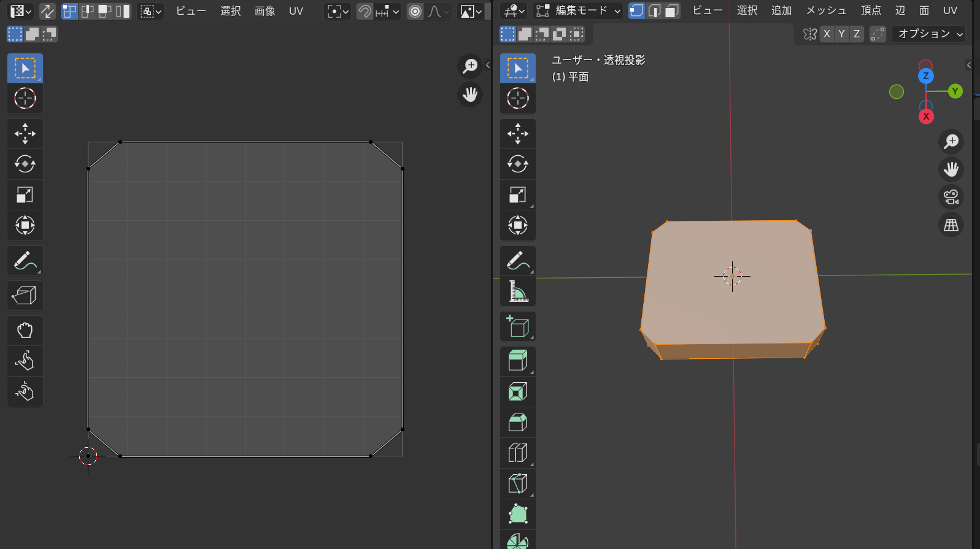Open sticky selection mode dropdown
Image resolution: width=980 pixels, height=549 pixels.
click(x=151, y=11)
